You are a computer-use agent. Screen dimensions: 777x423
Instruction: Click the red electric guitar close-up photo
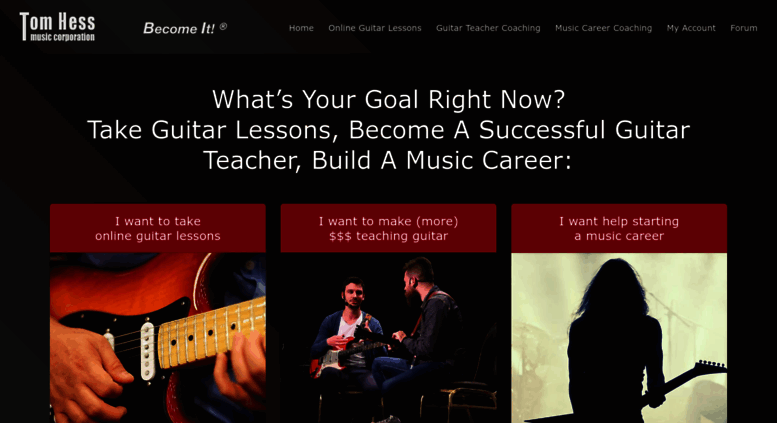(x=158, y=338)
